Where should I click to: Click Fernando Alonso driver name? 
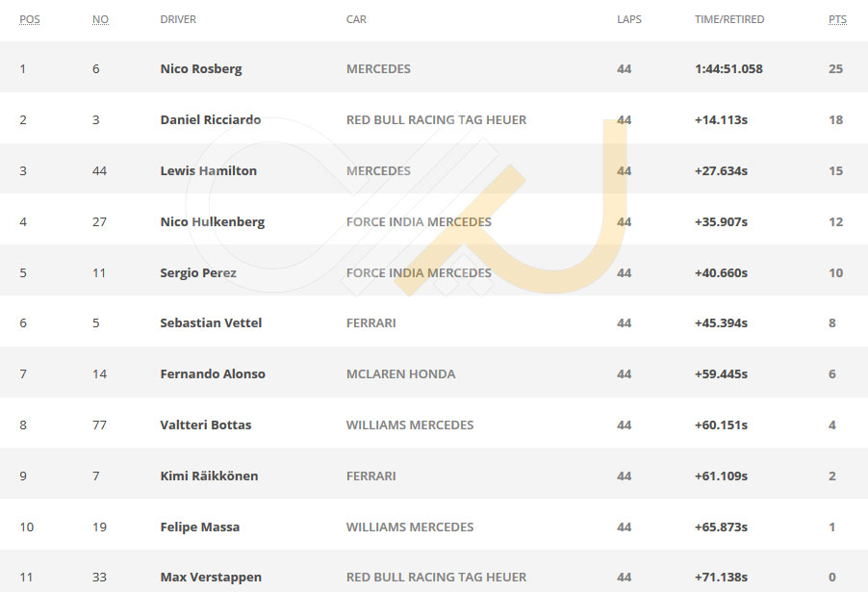tap(213, 373)
